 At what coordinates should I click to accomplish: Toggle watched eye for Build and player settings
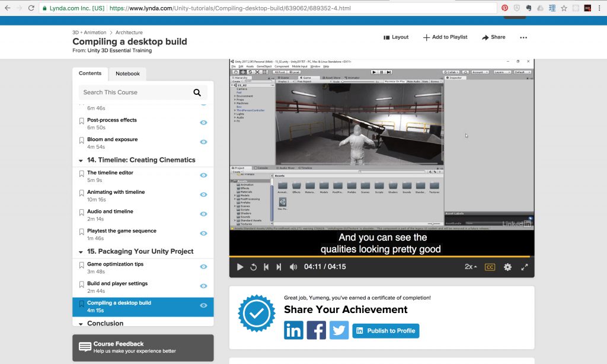[203, 286]
